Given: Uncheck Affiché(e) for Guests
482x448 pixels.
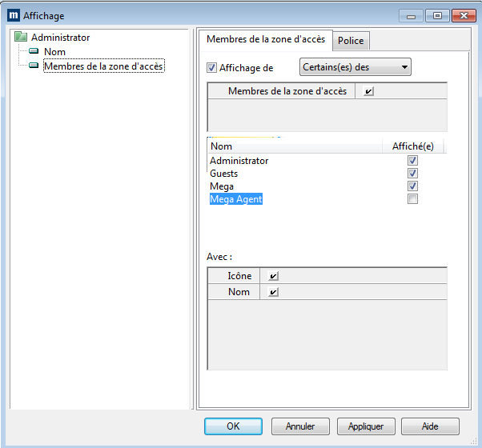Looking at the screenshot, I should click(412, 174).
